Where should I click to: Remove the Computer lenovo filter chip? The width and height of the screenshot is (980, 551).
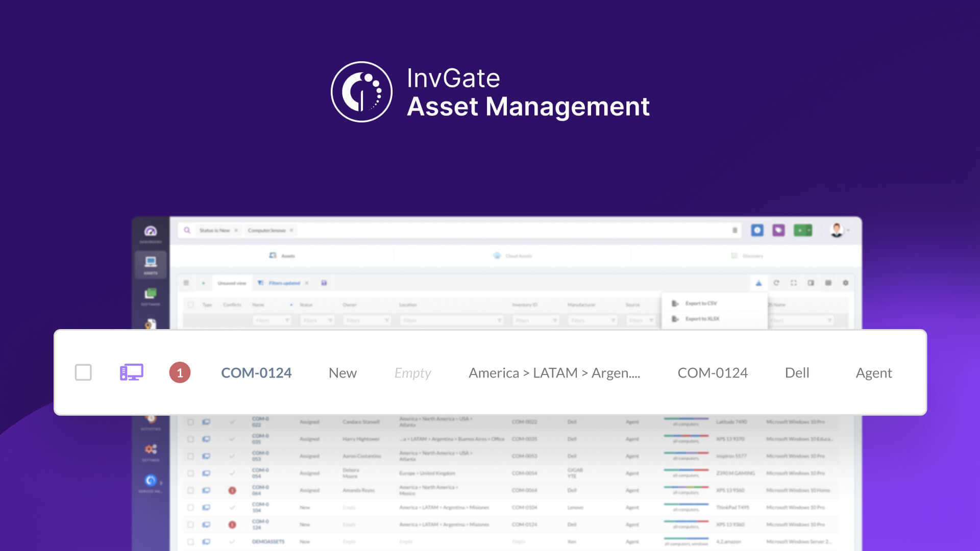point(291,231)
